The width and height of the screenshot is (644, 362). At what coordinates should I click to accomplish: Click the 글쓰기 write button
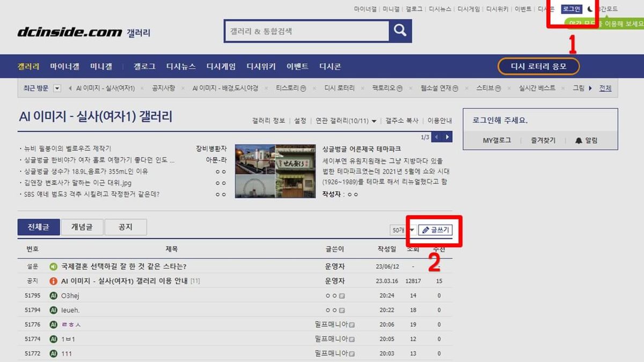[435, 230]
